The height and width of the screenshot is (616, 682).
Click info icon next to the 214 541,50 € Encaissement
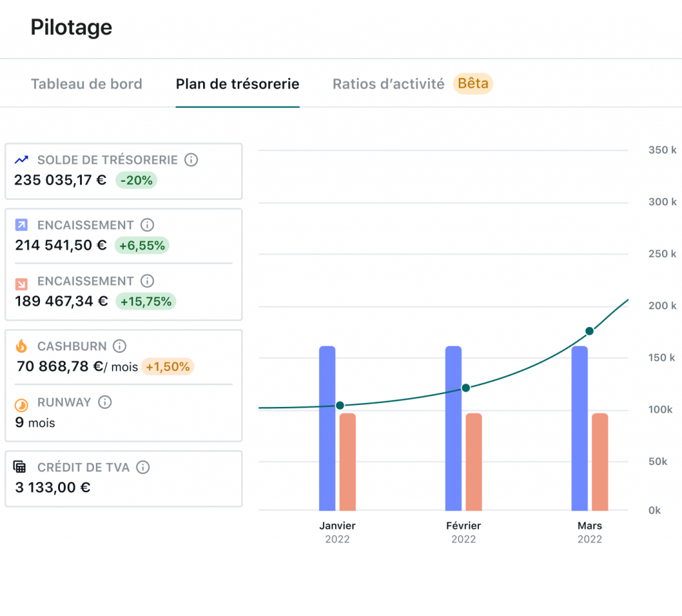point(147,225)
